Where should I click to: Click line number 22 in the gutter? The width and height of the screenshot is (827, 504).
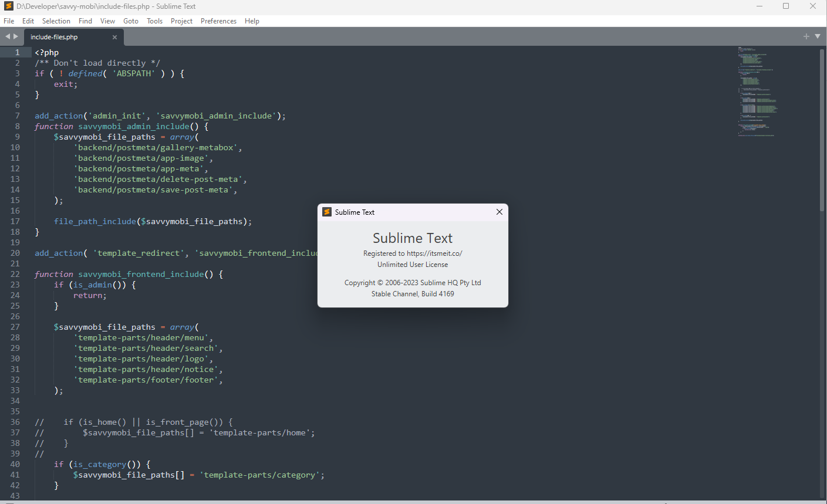(15, 274)
